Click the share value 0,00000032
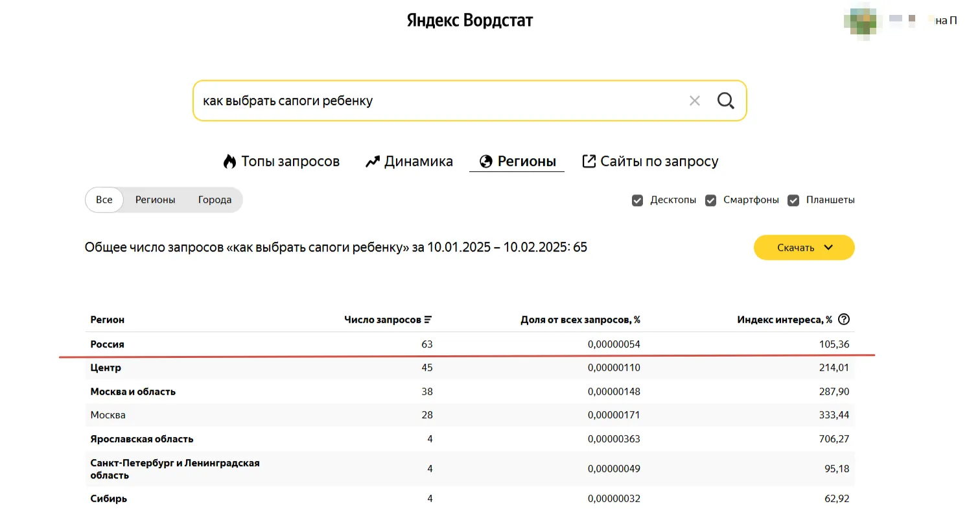Viewport: 980px width, 509px height. coord(614,499)
